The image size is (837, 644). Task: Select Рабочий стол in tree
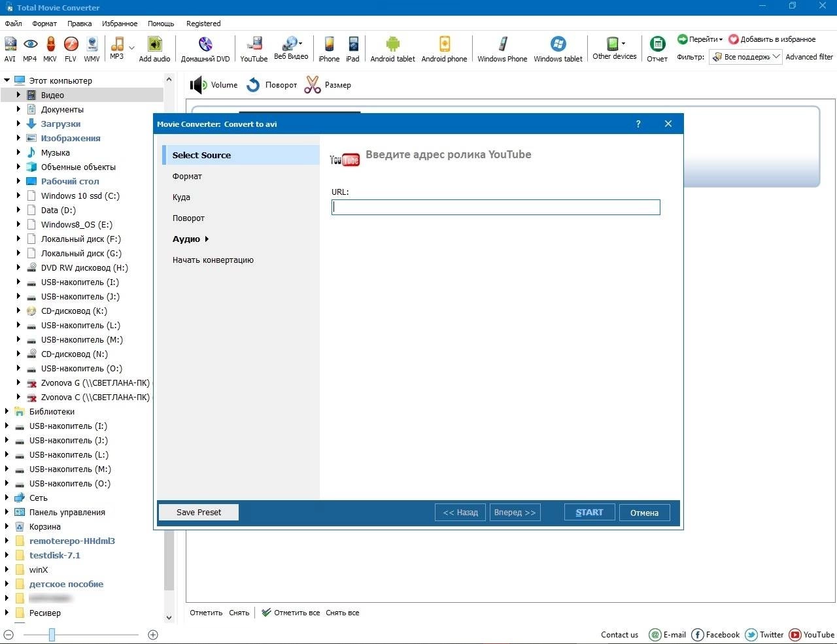(70, 181)
